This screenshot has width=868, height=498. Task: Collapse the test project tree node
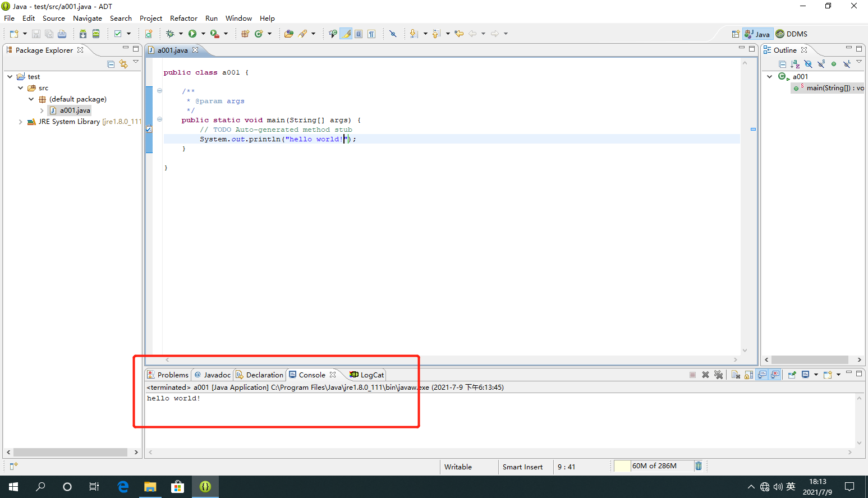tap(10, 77)
